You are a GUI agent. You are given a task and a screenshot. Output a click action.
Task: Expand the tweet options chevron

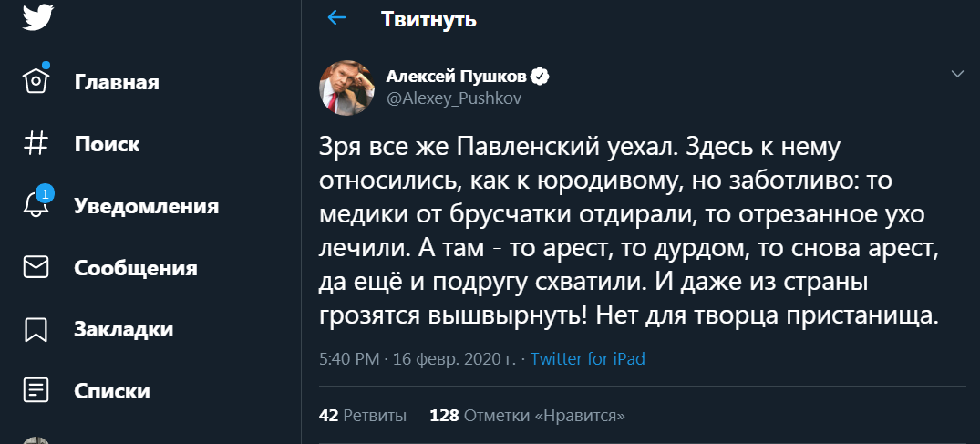pyautogui.click(x=957, y=74)
